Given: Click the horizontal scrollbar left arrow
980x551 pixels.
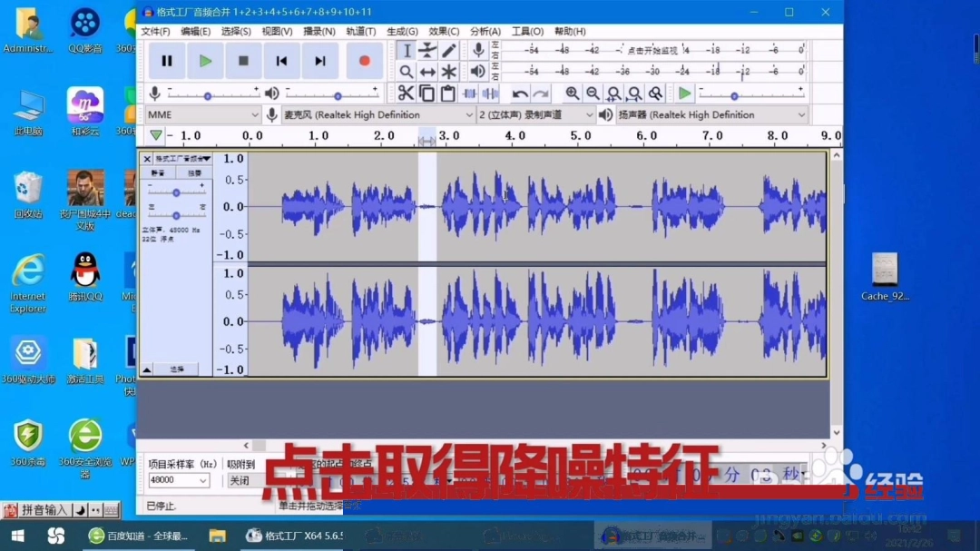Looking at the screenshot, I should click(246, 446).
